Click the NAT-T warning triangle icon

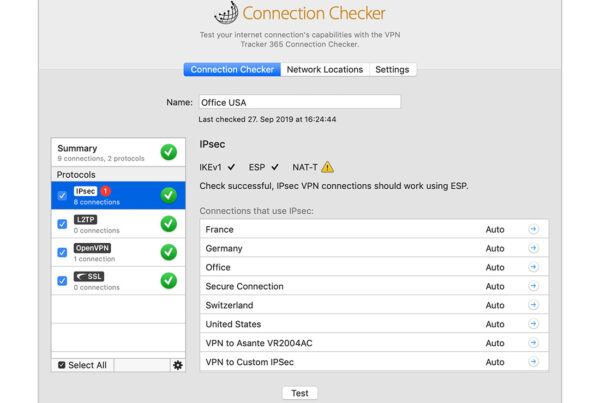[x=328, y=167]
